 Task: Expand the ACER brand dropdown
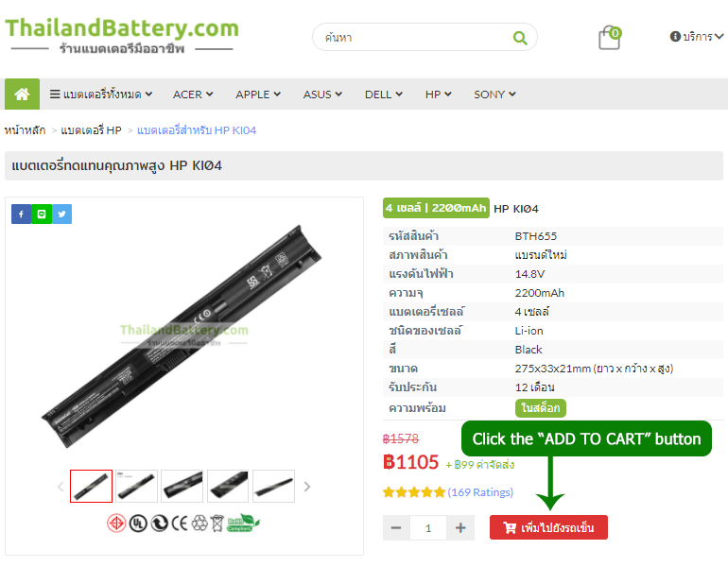[193, 94]
